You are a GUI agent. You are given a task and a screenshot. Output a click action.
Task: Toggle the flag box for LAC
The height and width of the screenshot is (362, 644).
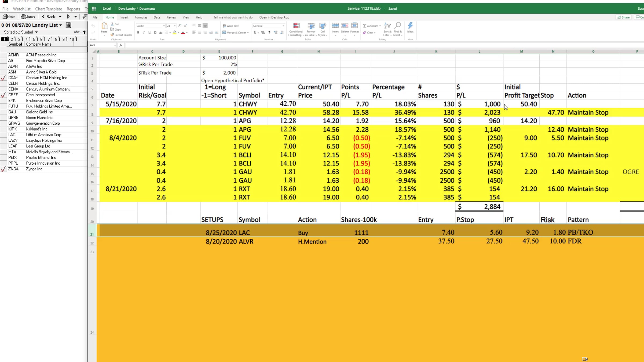point(3,135)
